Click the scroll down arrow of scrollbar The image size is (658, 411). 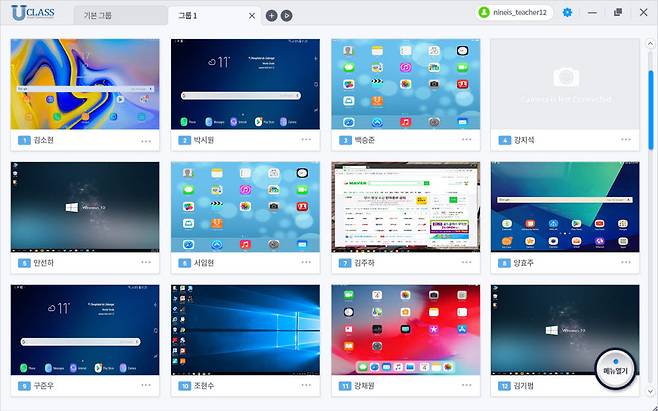click(650, 392)
